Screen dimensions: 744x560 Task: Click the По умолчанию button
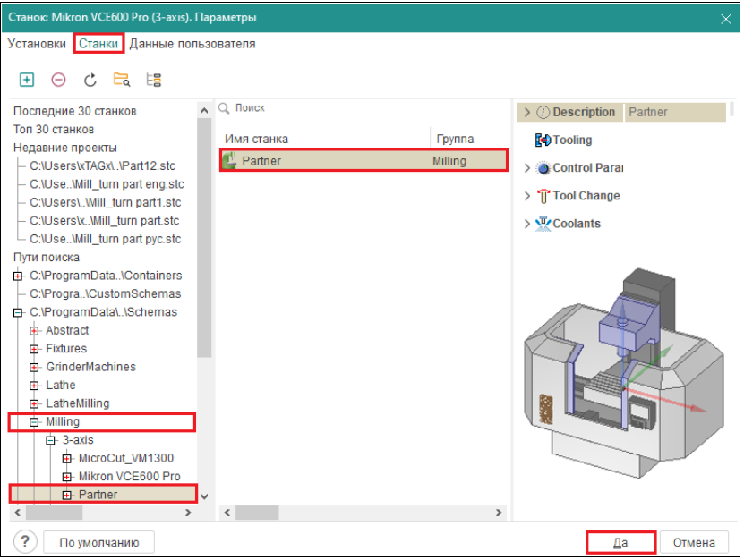[x=99, y=542]
